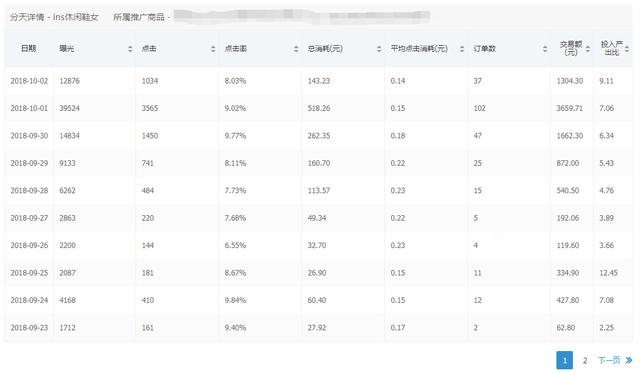
Task: Click the 点击率 header label
Action: tap(236, 49)
